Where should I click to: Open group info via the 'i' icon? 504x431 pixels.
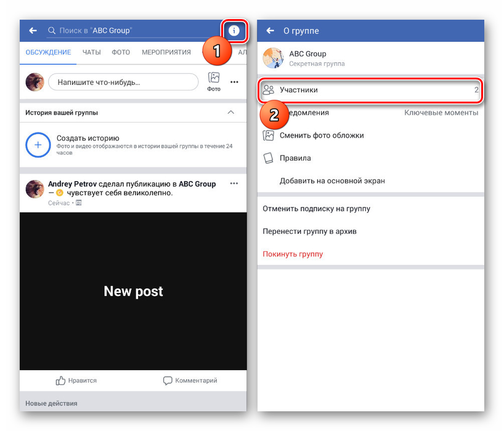point(234,31)
